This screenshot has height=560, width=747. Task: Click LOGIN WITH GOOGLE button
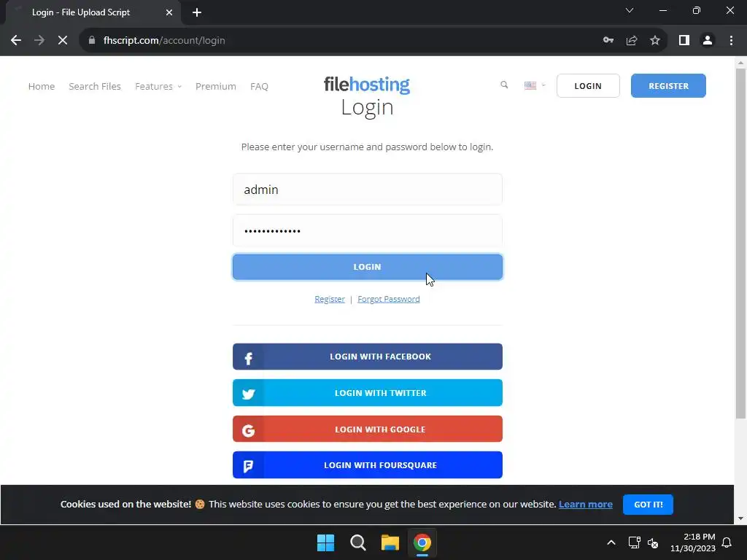click(x=368, y=429)
